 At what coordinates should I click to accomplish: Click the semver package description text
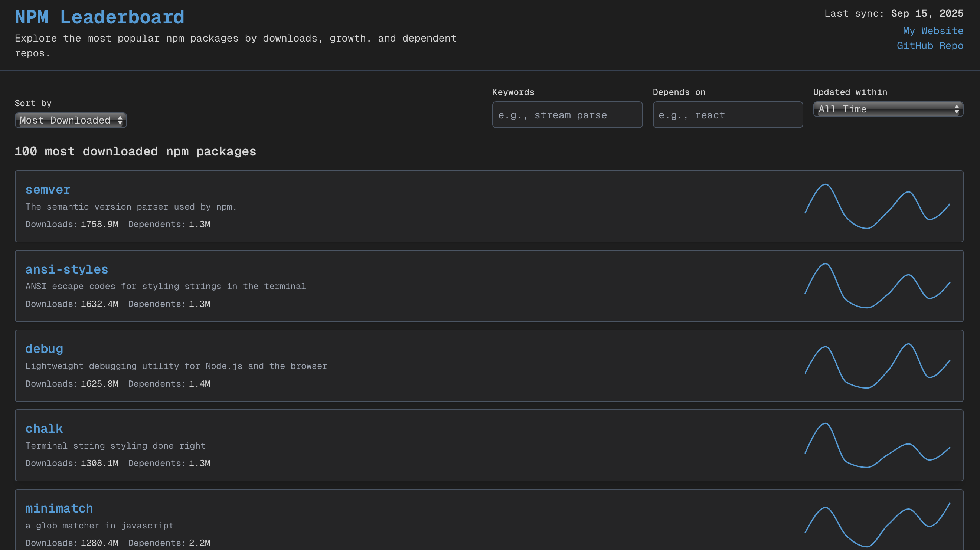[131, 207]
